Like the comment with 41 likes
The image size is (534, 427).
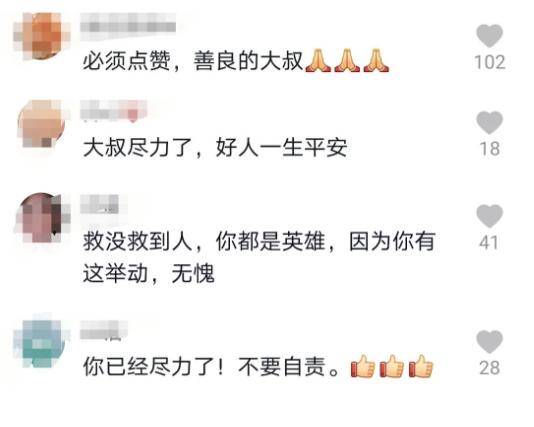(x=489, y=216)
